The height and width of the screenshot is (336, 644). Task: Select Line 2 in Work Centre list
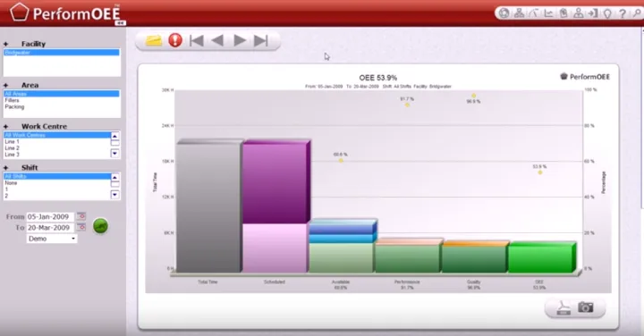click(13, 148)
